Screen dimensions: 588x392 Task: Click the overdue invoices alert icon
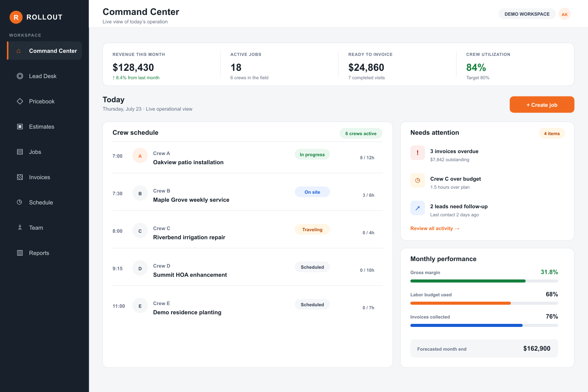418,153
